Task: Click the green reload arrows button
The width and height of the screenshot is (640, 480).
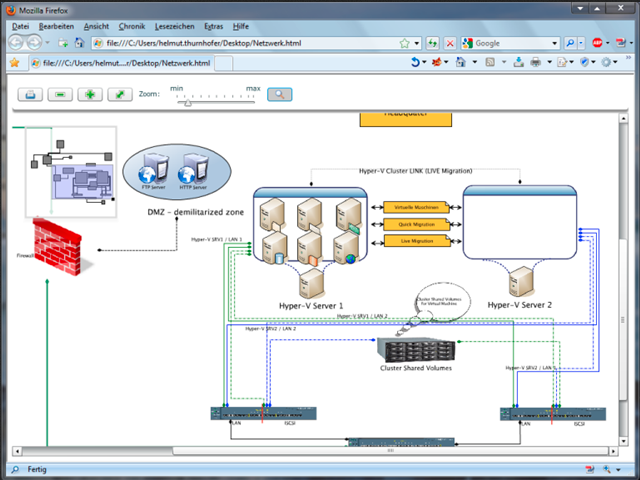Action: click(x=433, y=43)
